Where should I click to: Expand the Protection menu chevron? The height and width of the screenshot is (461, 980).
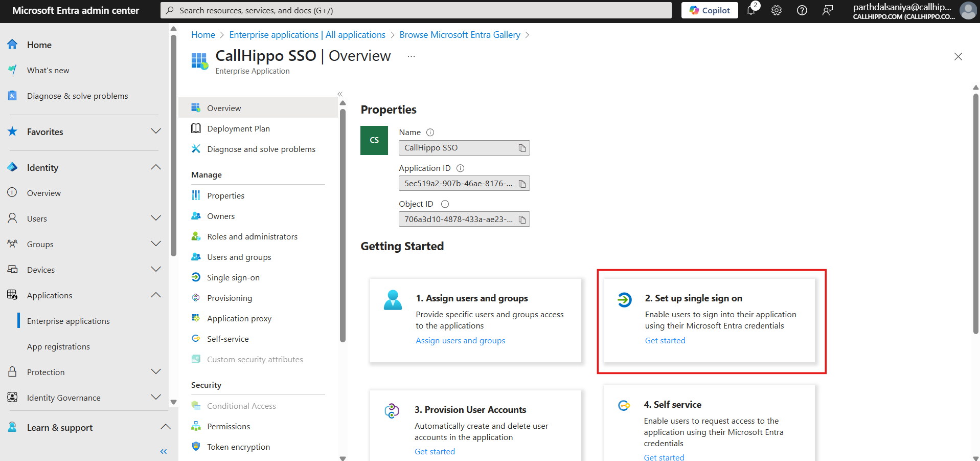[156, 372]
